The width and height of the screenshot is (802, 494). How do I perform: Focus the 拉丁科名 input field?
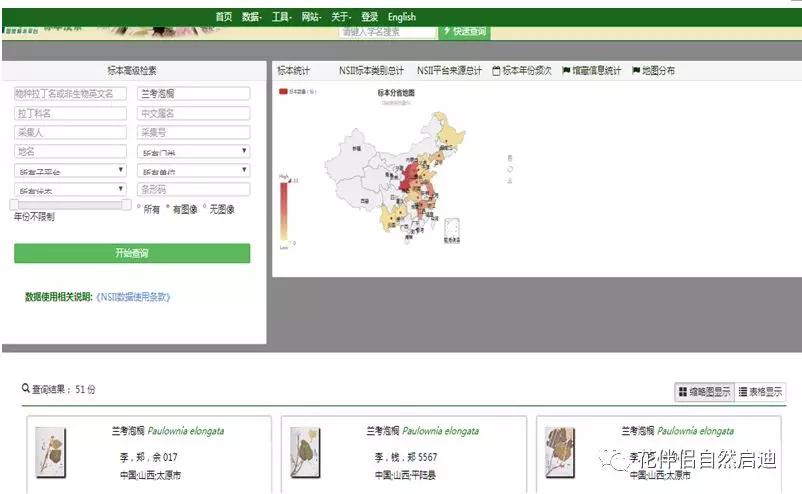[x=70, y=113]
